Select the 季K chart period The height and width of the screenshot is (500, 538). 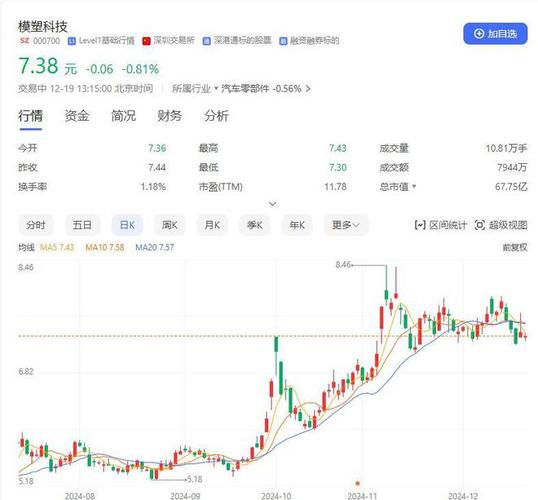[x=255, y=225]
